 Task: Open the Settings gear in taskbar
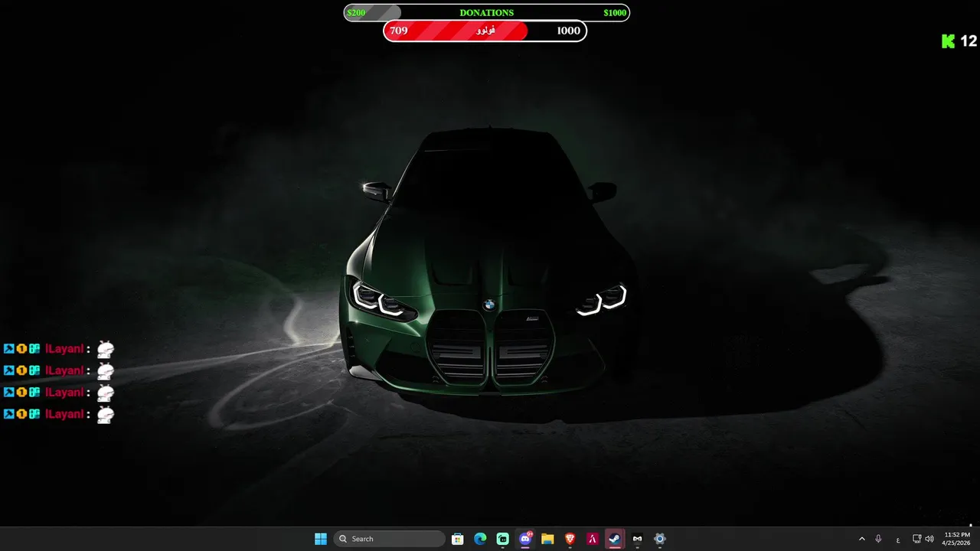click(x=659, y=539)
